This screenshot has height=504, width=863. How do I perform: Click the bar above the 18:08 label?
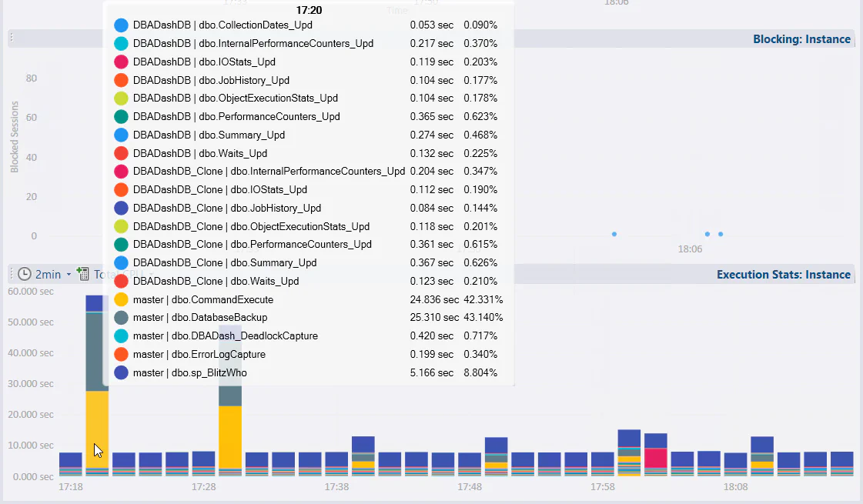(x=735, y=464)
